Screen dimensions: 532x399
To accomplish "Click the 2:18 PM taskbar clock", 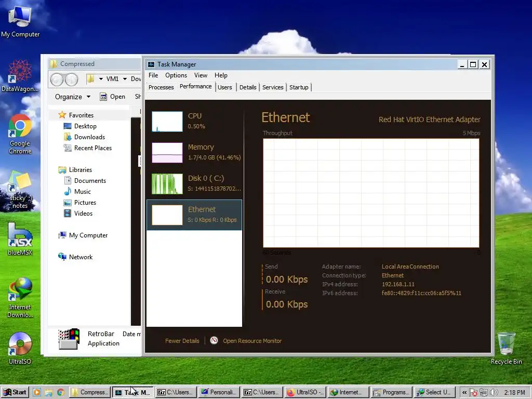I will click(x=514, y=393).
